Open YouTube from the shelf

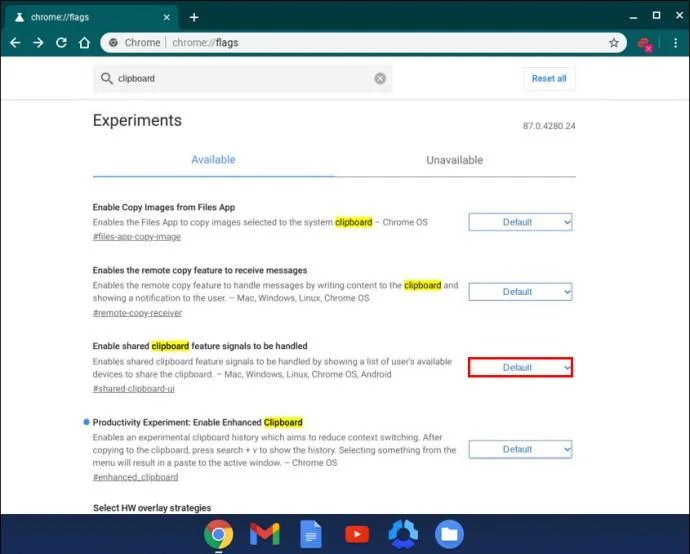(x=357, y=534)
